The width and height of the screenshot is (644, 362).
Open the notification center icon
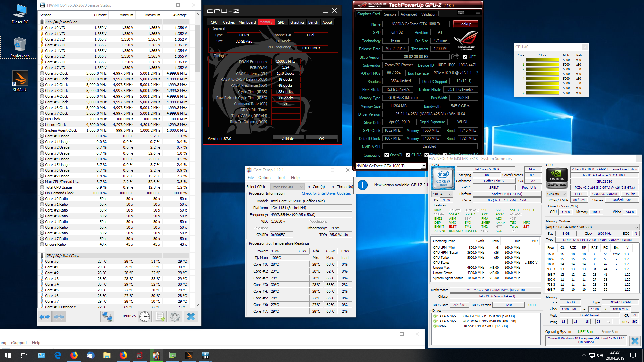click(x=633, y=355)
